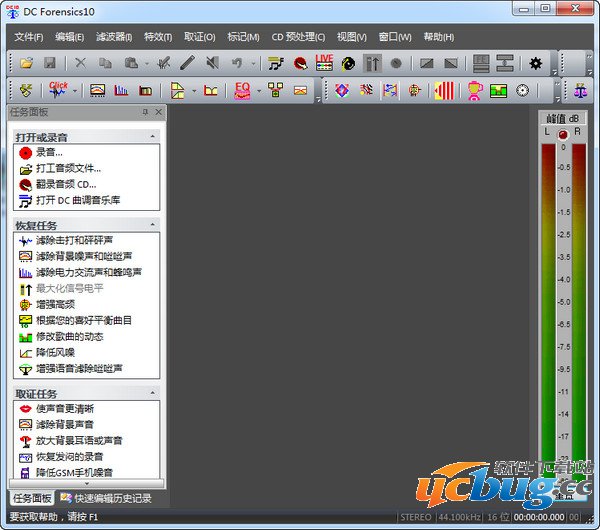Collapse the 打开或录音 section
Screen dimensions: 600x530
[x=153, y=136]
